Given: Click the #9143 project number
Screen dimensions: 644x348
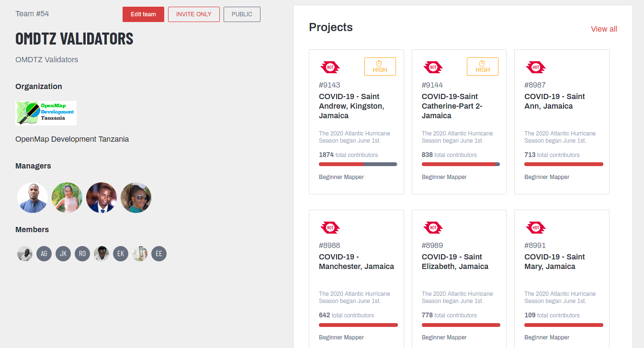Looking at the screenshot, I should [329, 85].
